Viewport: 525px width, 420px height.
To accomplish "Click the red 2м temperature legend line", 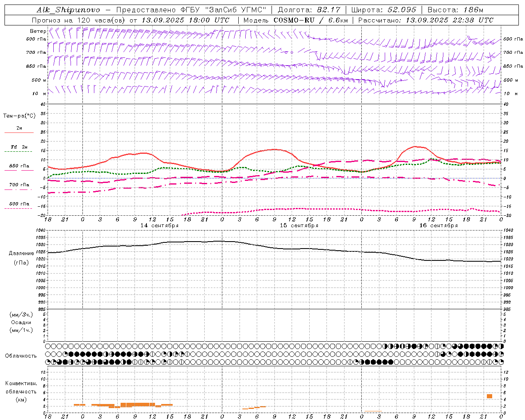I will coord(19,132).
